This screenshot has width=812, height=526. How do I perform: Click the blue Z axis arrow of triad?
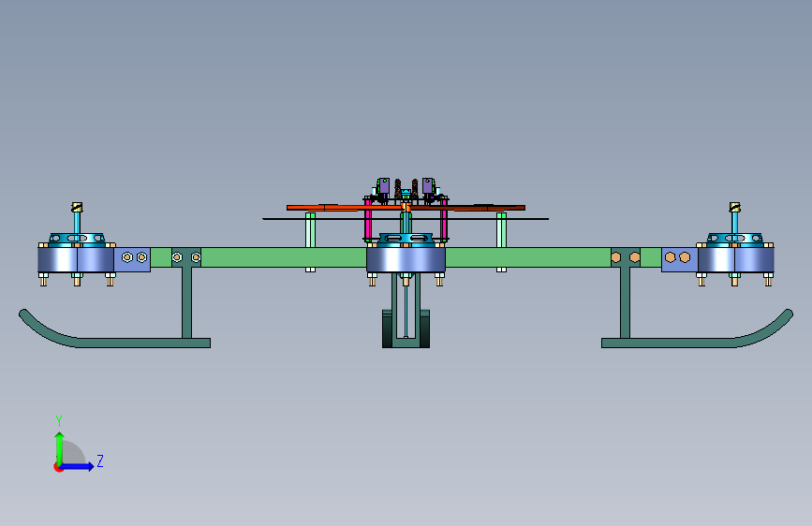(x=79, y=466)
